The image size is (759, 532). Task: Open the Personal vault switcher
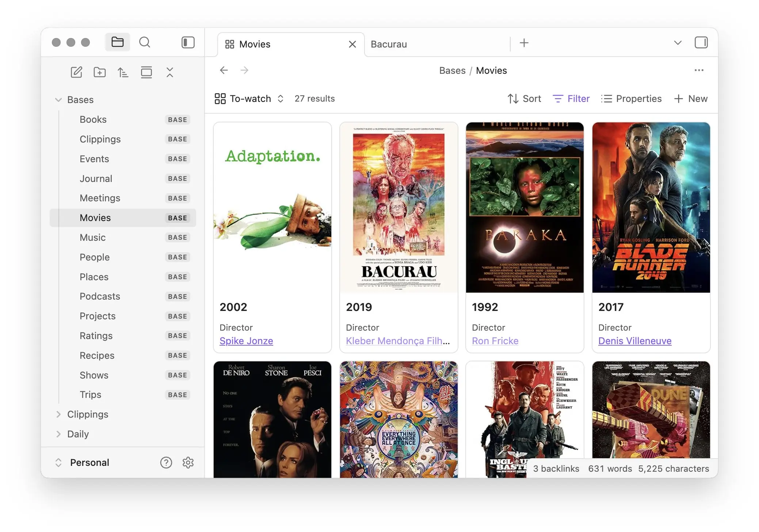coord(89,463)
